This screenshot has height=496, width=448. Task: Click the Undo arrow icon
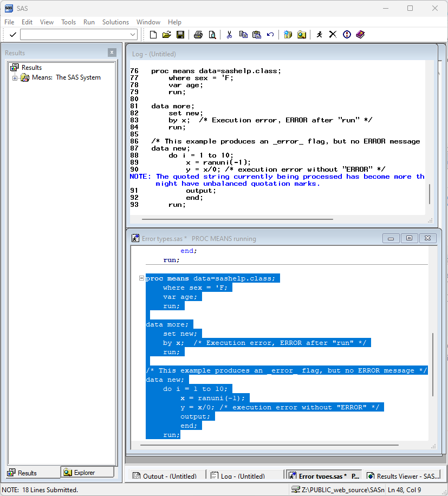point(270,35)
